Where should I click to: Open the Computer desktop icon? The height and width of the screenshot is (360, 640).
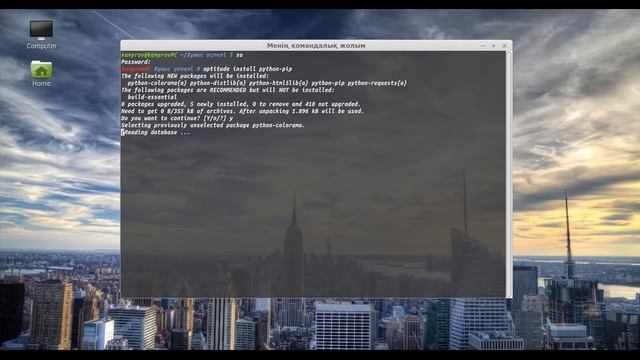tap(41, 34)
